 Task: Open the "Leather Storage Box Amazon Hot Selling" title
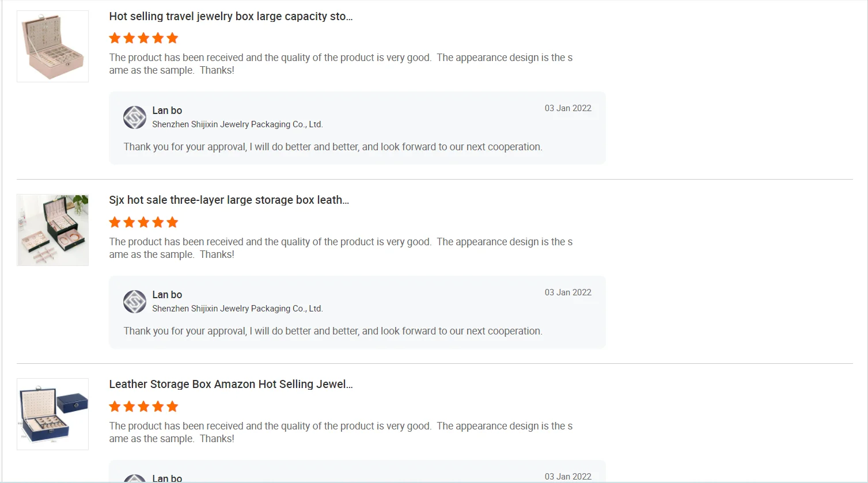[230, 384]
